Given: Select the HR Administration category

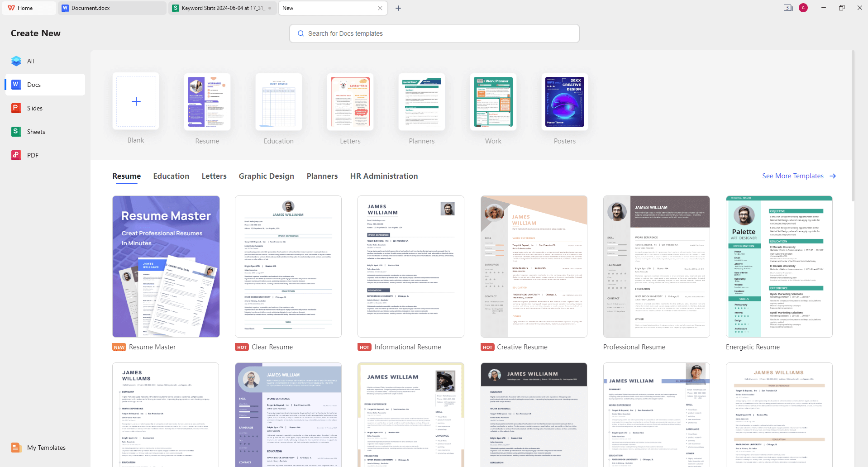Looking at the screenshot, I should click(x=383, y=176).
